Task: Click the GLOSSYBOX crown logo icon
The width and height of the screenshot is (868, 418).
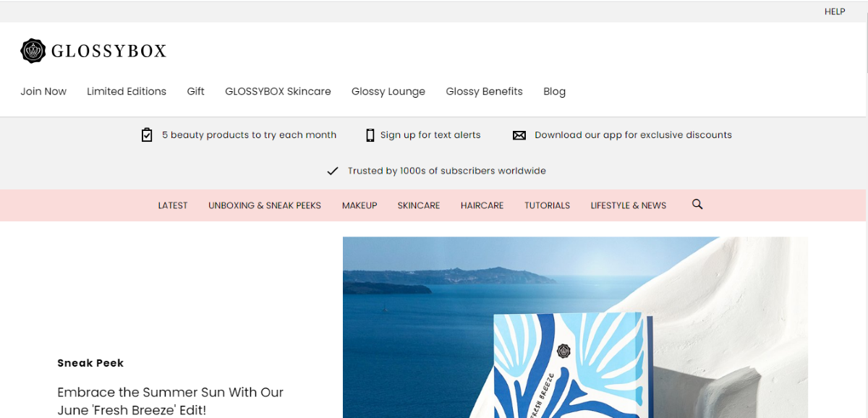Action: click(x=33, y=51)
